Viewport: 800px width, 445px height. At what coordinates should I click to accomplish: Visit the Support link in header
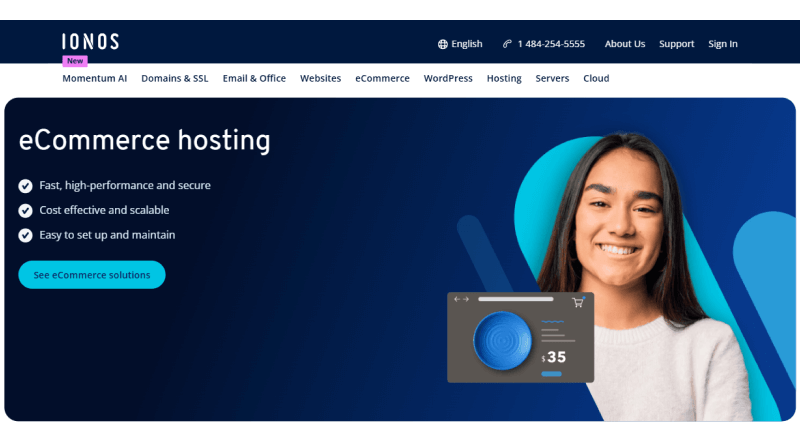677,44
